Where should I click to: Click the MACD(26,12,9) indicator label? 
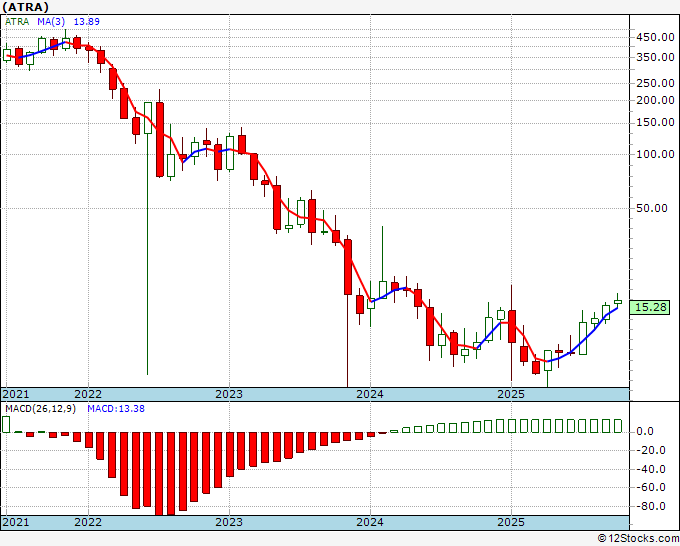(x=40, y=409)
